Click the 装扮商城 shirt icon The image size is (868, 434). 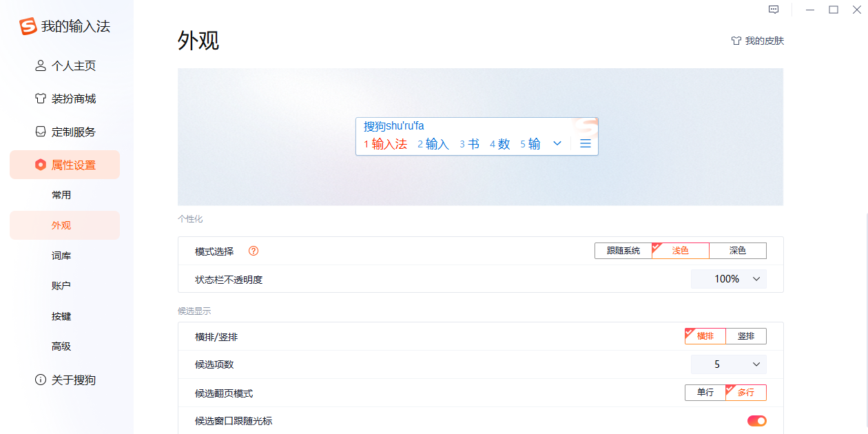click(41, 99)
